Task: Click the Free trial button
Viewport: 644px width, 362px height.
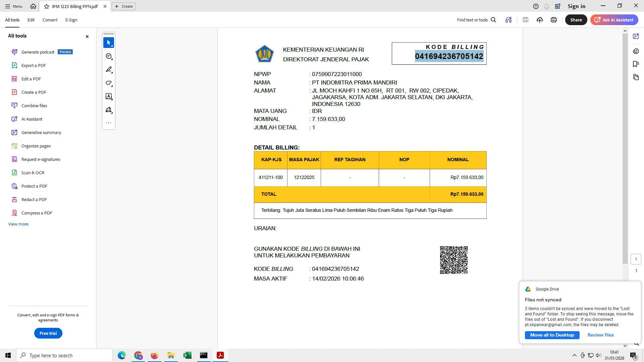Action: [x=48, y=333]
